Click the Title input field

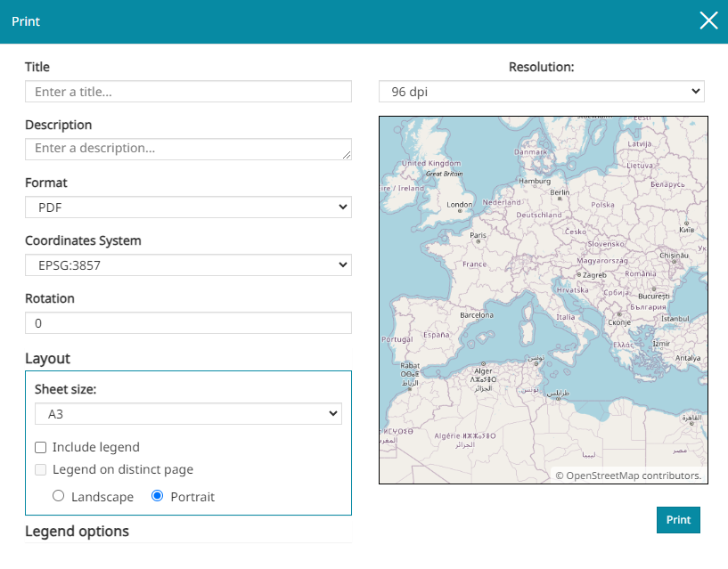coord(188,92)
